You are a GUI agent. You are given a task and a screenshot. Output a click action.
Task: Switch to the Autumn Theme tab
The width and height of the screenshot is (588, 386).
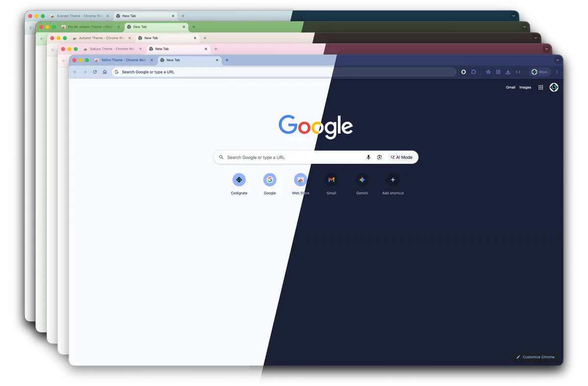[102, 38]
